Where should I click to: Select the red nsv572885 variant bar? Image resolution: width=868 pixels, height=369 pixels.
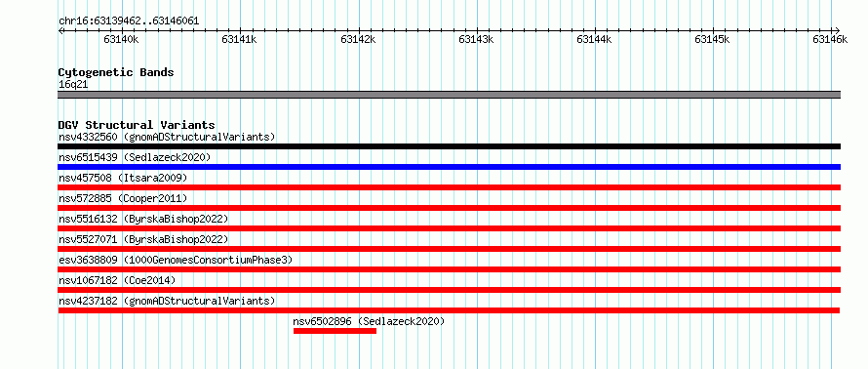[x=449, y=208]
